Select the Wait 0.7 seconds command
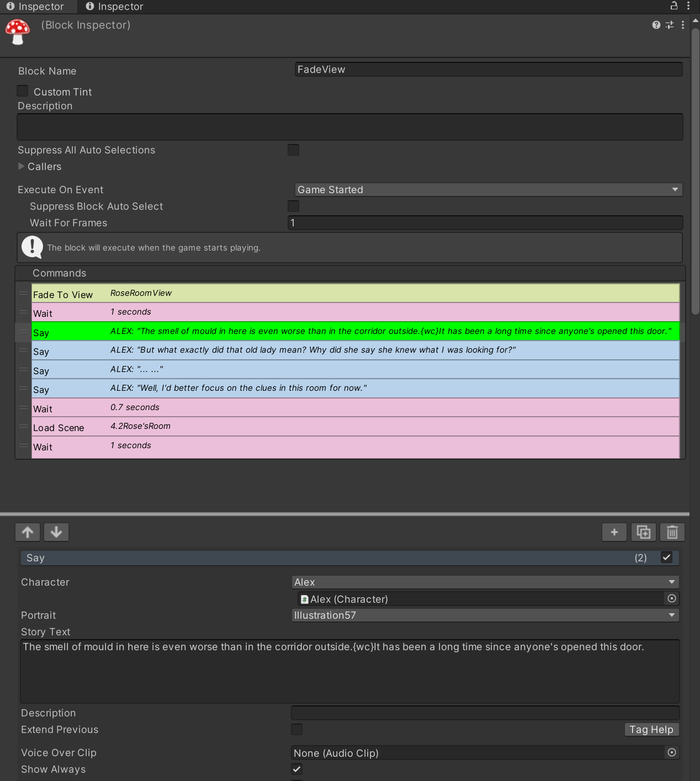 pyautogui.click(x=356, y=407)
